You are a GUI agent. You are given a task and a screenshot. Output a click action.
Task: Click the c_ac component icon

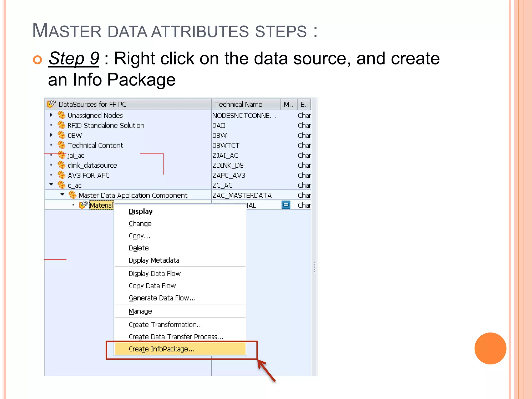(x=61, y=185)
